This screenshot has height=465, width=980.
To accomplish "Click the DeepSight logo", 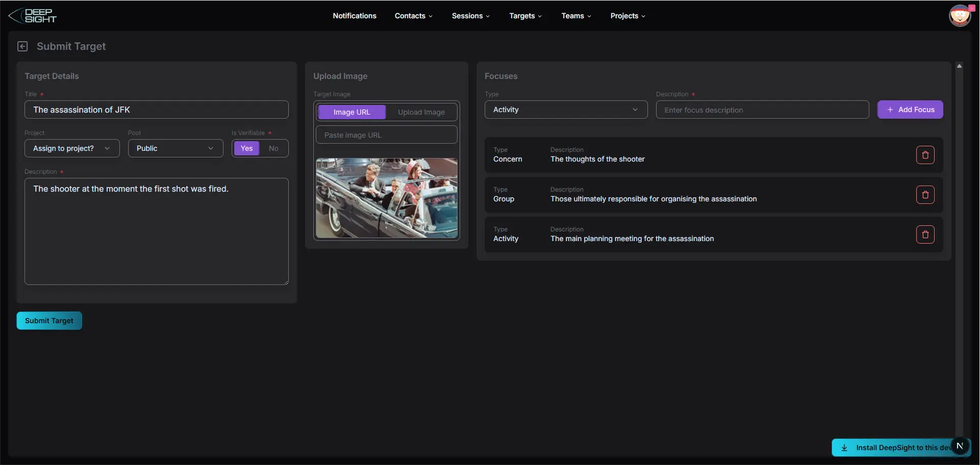I will tap(33, 16).
